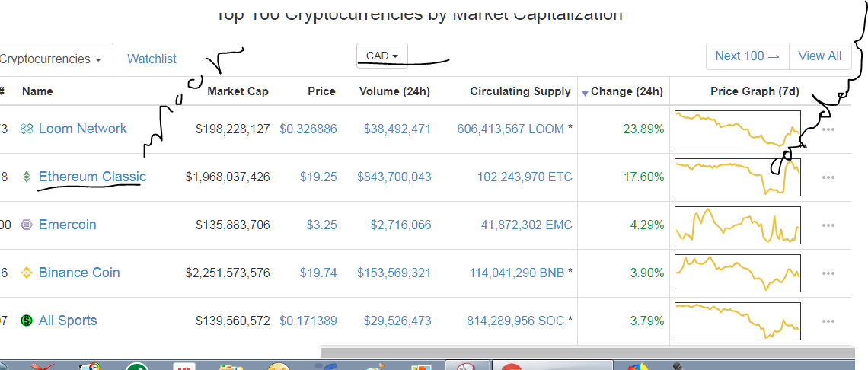
Task: Open the All Sports coin link
Action: [x=68, y=321]
